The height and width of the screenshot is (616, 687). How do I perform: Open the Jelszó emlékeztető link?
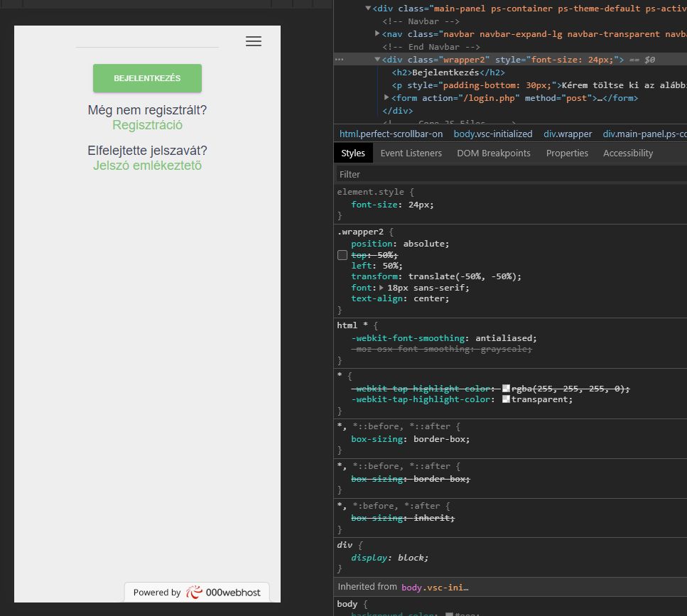(x=147, y=166)
